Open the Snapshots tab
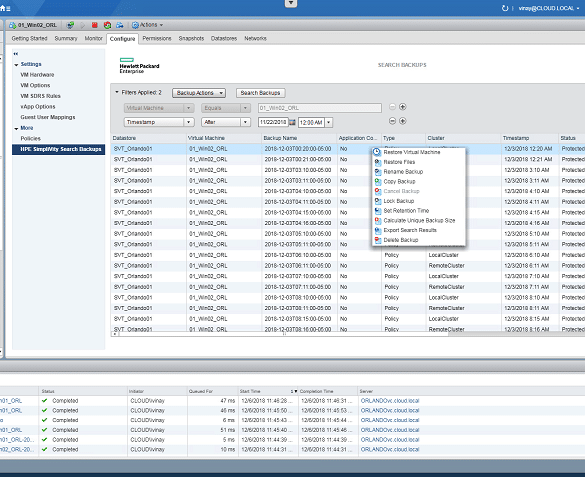The width and height of the screenshot is (585, 477). [x=191, y=38]
